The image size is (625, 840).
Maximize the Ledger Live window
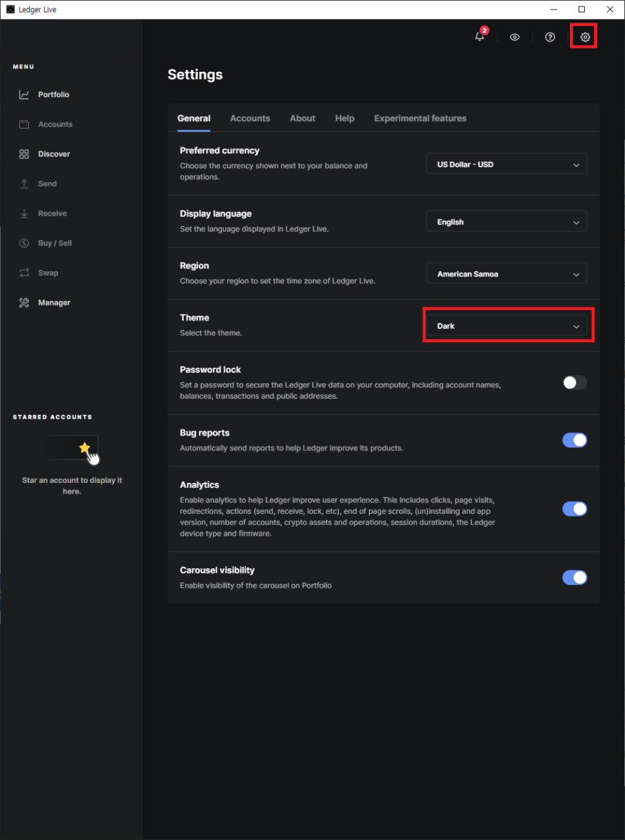582,9
